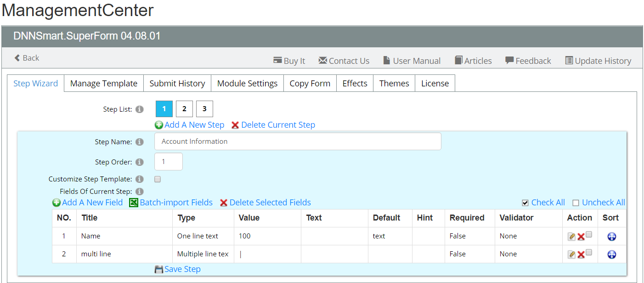Tick the Uncheck All checkbox
644x283 pixels.
[576, 203]
